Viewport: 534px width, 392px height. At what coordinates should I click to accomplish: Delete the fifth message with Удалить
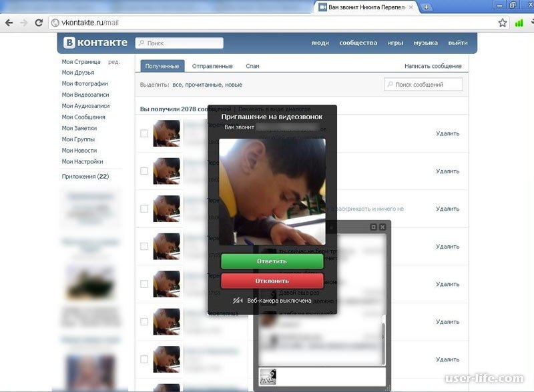tap(447, 284)
